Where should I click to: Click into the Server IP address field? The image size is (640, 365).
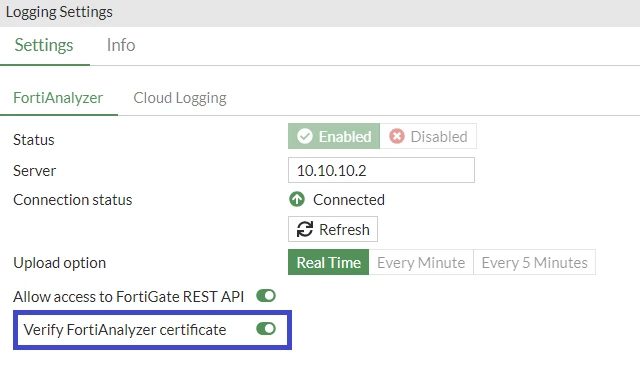click(x=381, y=170)
